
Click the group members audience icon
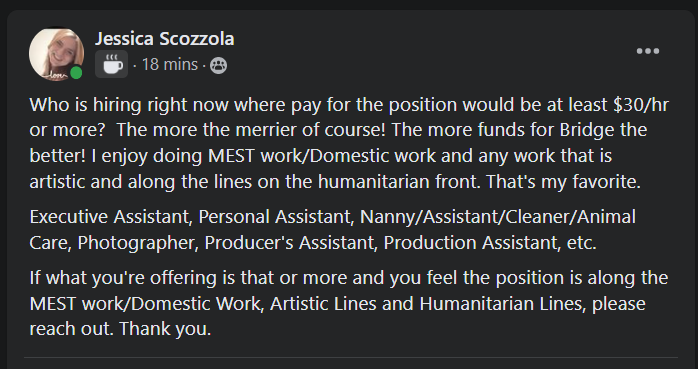218,65
